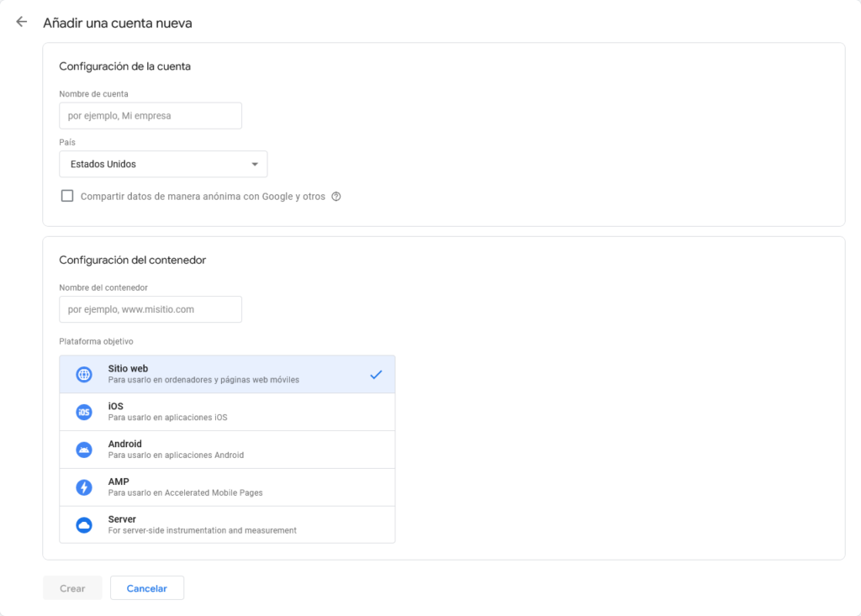
Task: Click the AMP lightning bolt icon
Action: tap(83, 487)
